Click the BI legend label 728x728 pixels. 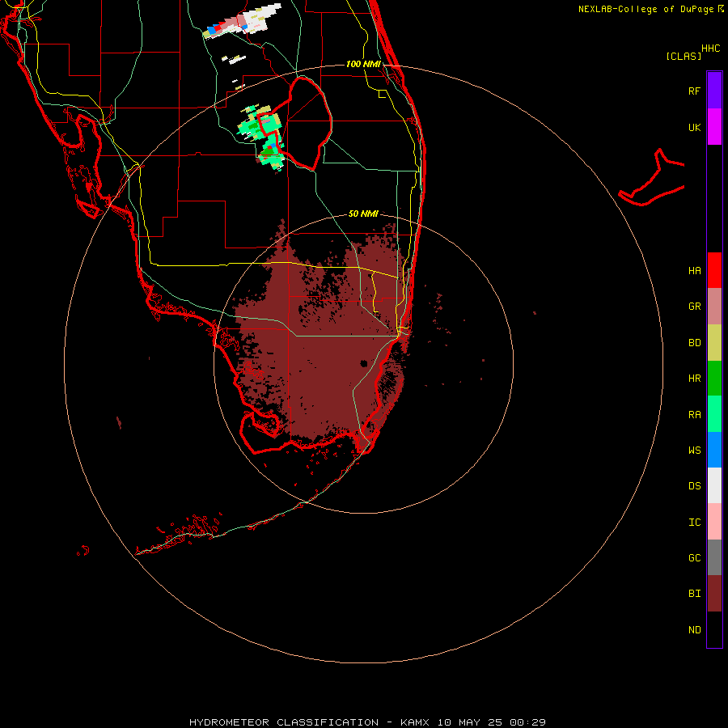(694, 594)
